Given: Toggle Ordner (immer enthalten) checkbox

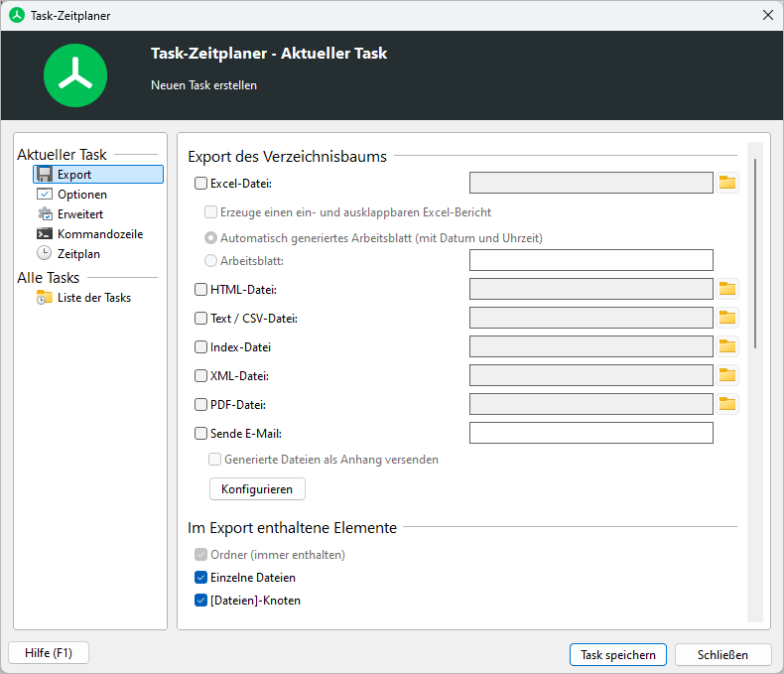Looking at the screenshot, I should pyautogui.click(x=200, y=555).
